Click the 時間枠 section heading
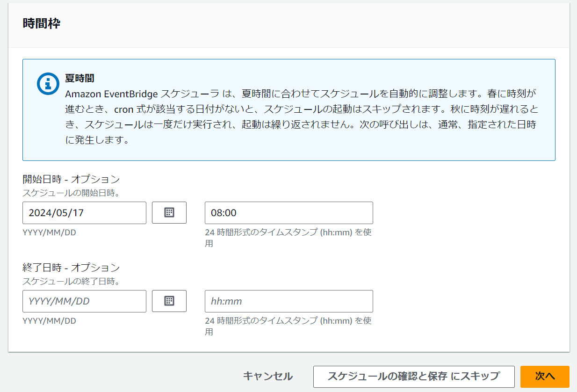 tap(42, 24)
